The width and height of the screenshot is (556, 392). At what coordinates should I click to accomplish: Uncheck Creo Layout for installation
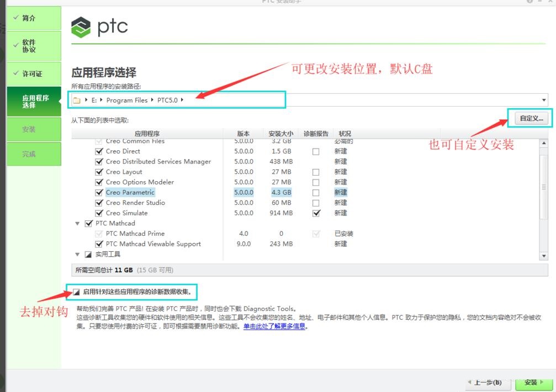(99, 172)
